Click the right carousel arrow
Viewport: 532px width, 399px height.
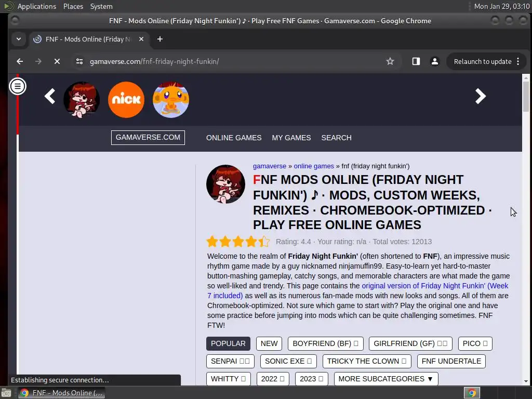[x=481, y=96]
